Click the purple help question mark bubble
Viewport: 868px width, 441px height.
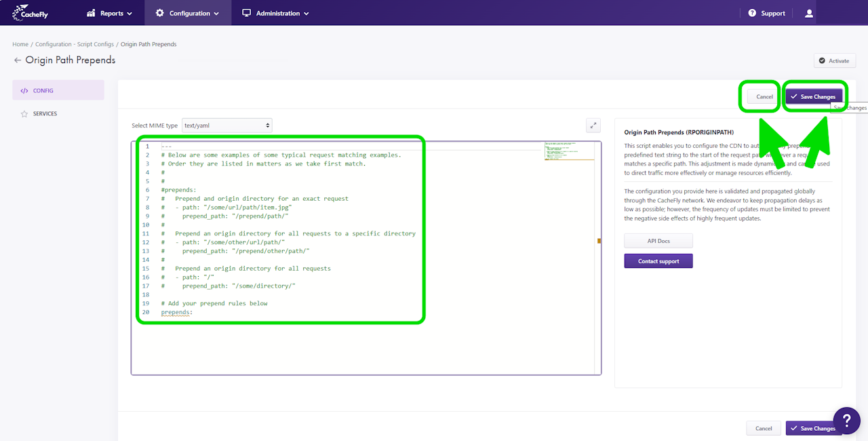pyautogui.click(x=846, y=421)
